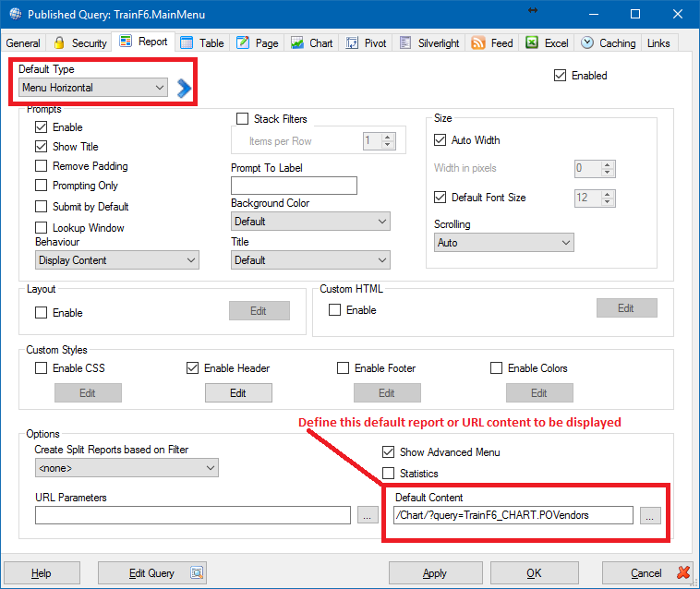
Task: Click Edit button under Enable Footer
Action: click(387, 392)
